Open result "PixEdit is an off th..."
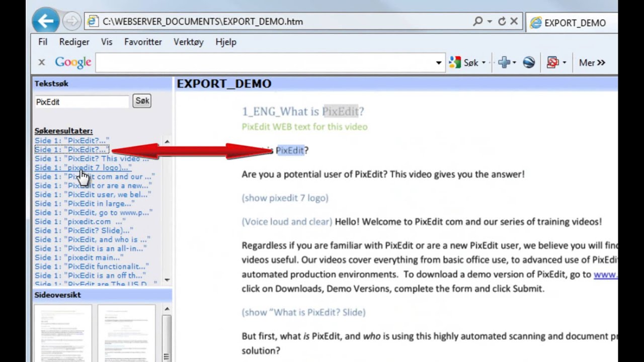 (90, 276)
